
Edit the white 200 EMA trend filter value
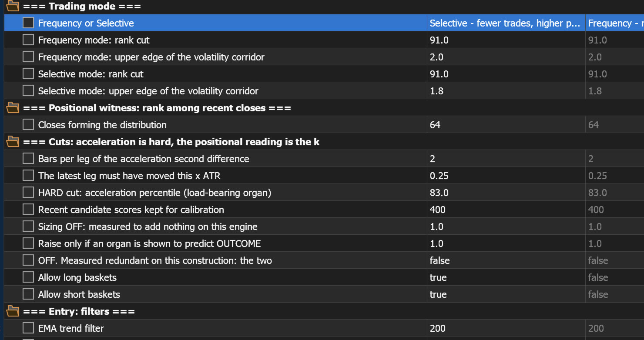[x=506, y=328]
